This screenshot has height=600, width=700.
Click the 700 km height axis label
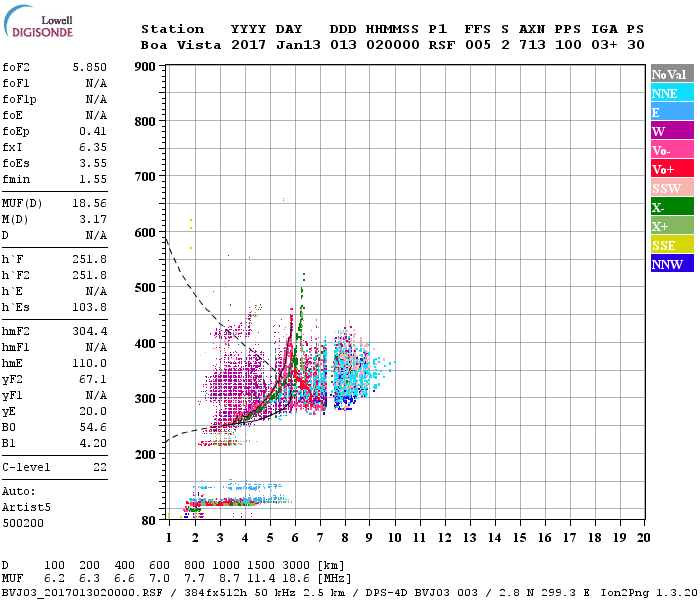(145, 177)
